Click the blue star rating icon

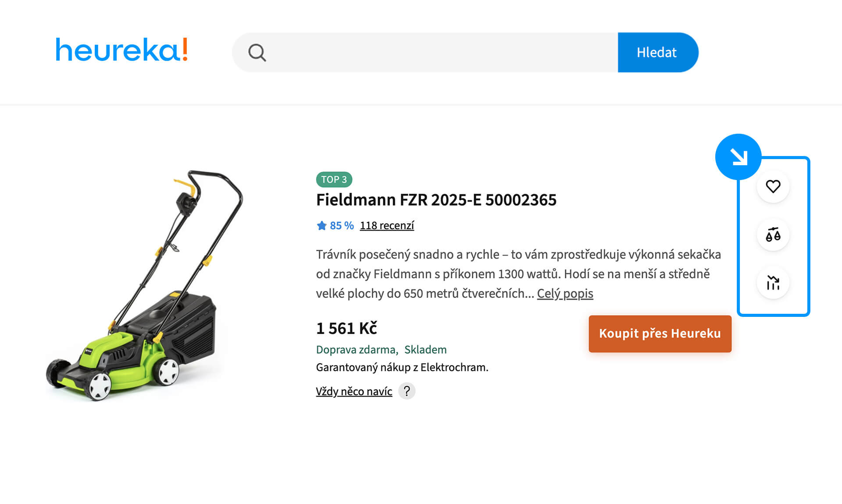point(321,226)
